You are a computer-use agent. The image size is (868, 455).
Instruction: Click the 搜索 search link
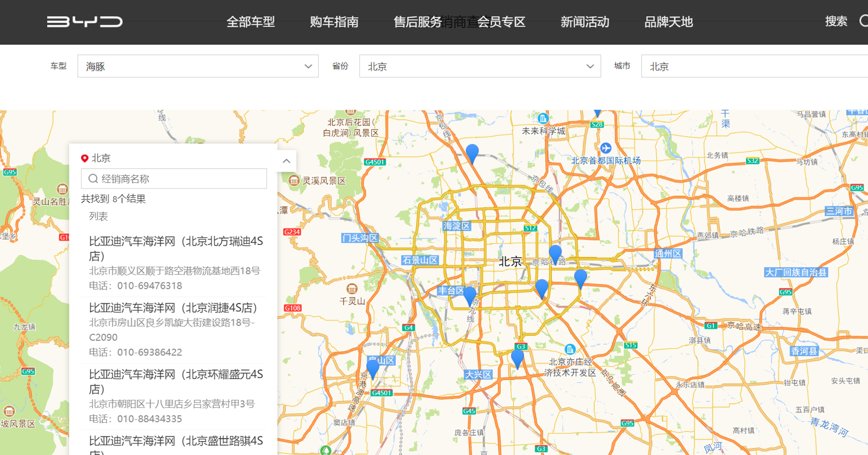click(x=836, y=21)
